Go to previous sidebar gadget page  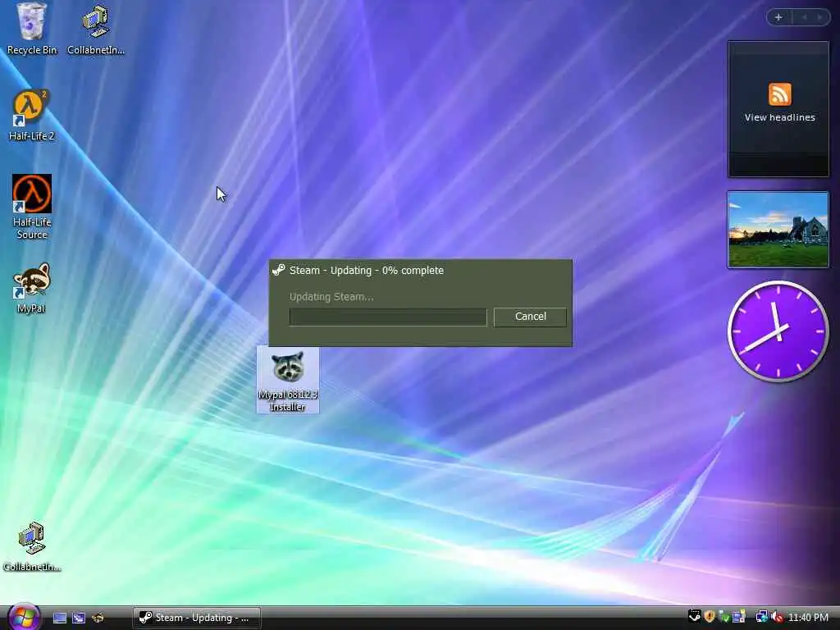pyautogui.click(x=804, y=17)
